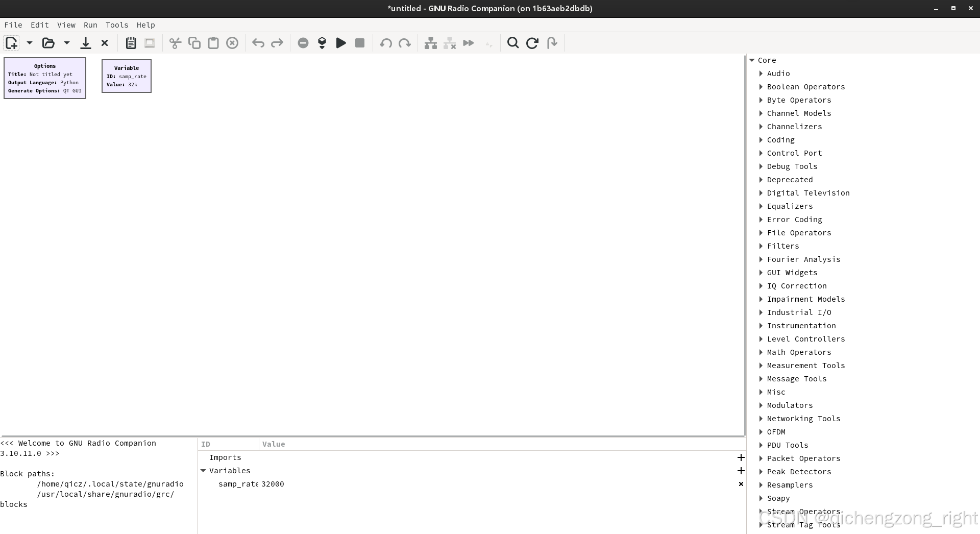Expand the Channel Models category
This screenshot has height=534, width=980.
[761, 113]
